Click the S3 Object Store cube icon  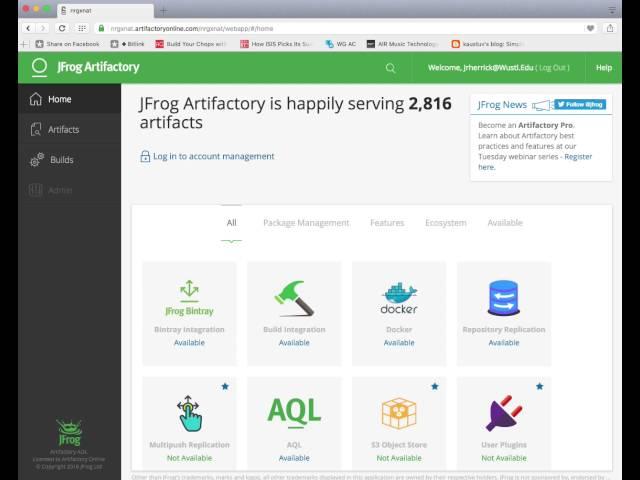[399, 413]
